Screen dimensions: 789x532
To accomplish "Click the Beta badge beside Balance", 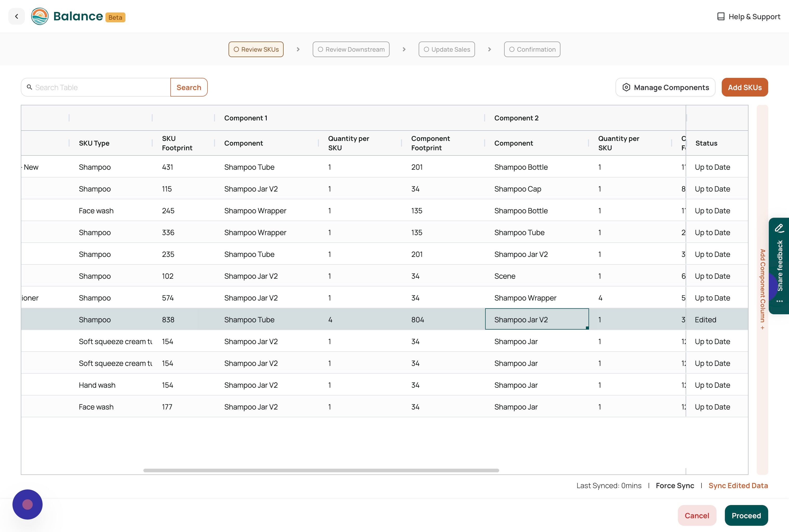I will (x=115, y=17).
